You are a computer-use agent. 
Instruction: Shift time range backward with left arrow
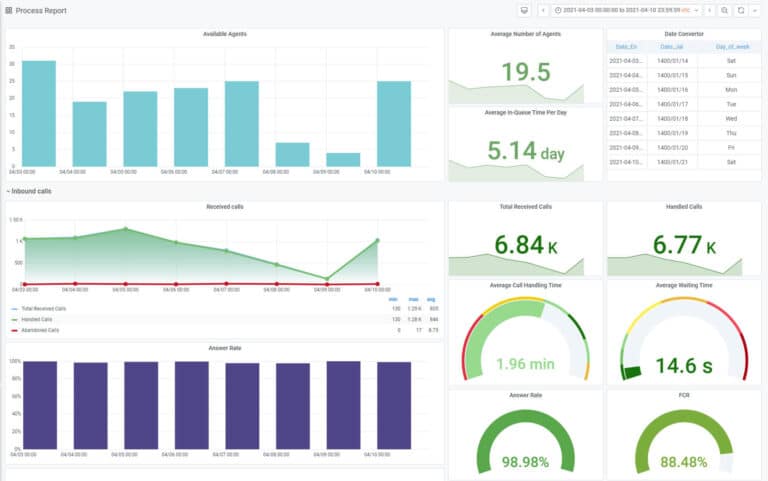pos(543,10)
